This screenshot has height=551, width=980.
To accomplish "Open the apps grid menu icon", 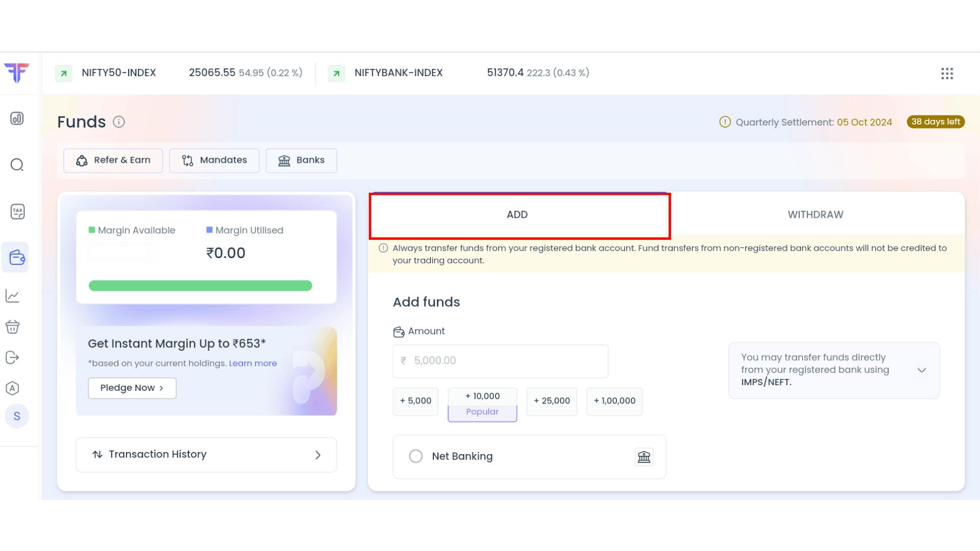I will (947, 73).
